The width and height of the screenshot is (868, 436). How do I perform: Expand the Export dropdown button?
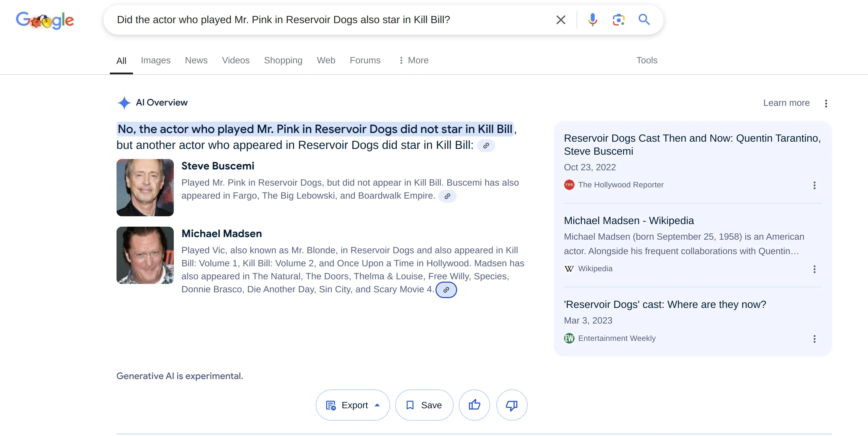click(x=352, y=405)
